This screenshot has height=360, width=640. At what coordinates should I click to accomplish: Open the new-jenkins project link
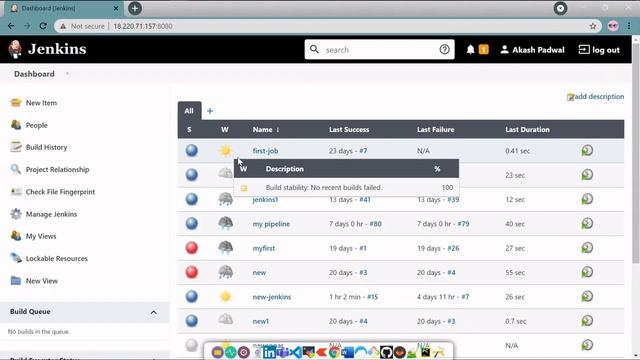click(x=272, y=297)
